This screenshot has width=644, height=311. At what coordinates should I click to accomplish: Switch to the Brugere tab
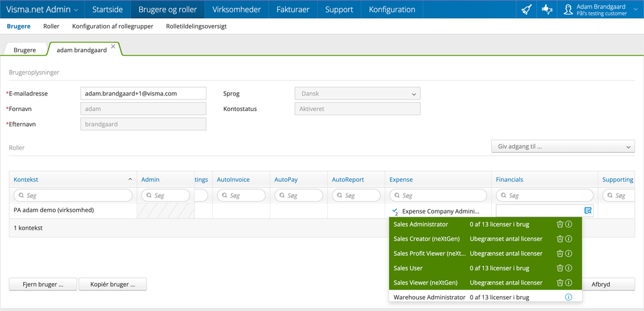pyautogui.click(x=25, y=50)
